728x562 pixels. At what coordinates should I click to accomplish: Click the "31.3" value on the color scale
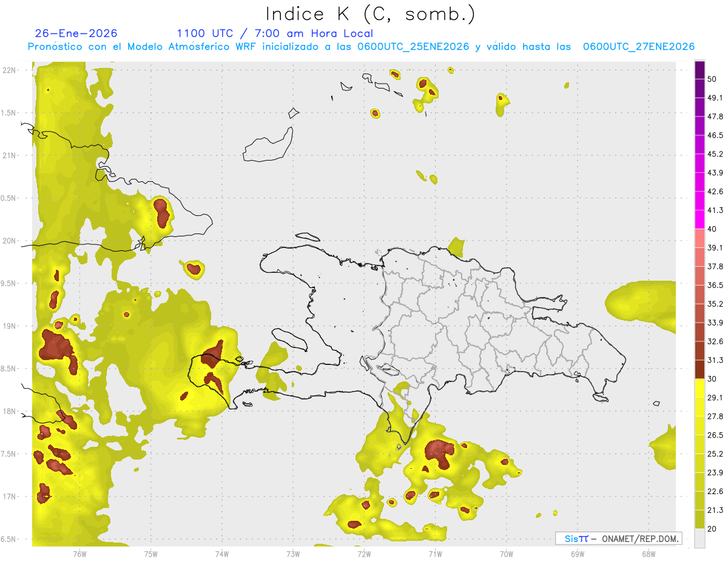[x=715, y=360]
